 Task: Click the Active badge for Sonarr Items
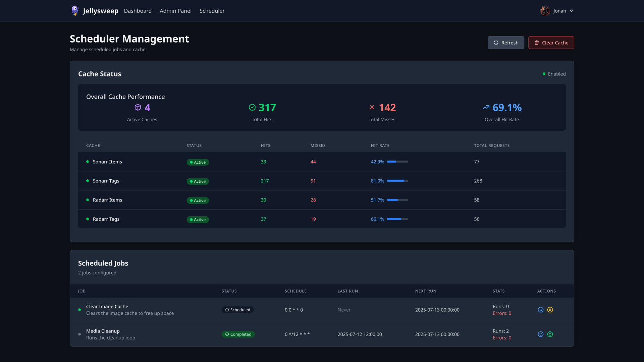coord(198,162)
